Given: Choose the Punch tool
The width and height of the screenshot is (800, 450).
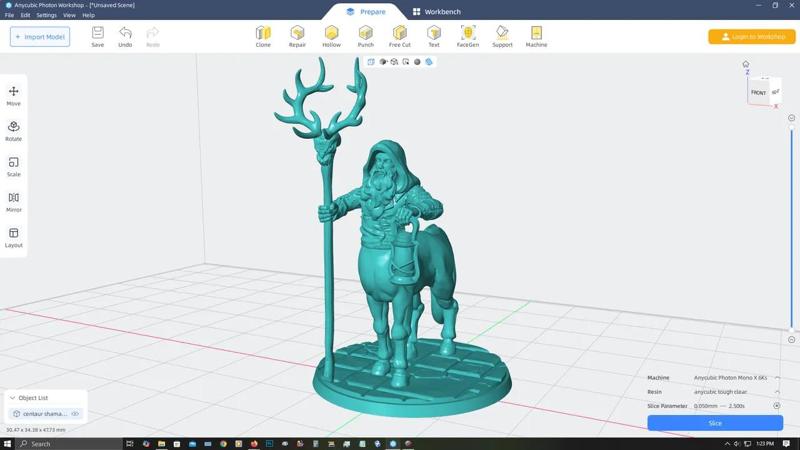Looking at the screenshot, I should coord(366,37).
